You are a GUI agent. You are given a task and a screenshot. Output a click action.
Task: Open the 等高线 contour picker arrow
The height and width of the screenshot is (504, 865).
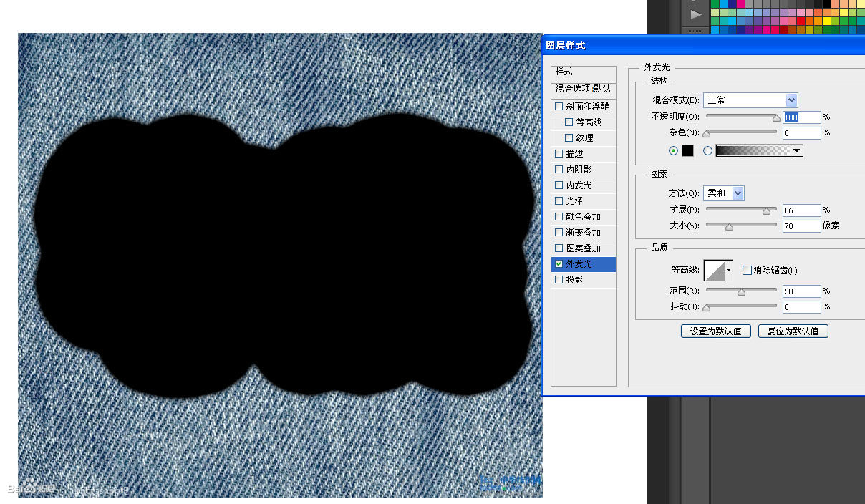729,271
